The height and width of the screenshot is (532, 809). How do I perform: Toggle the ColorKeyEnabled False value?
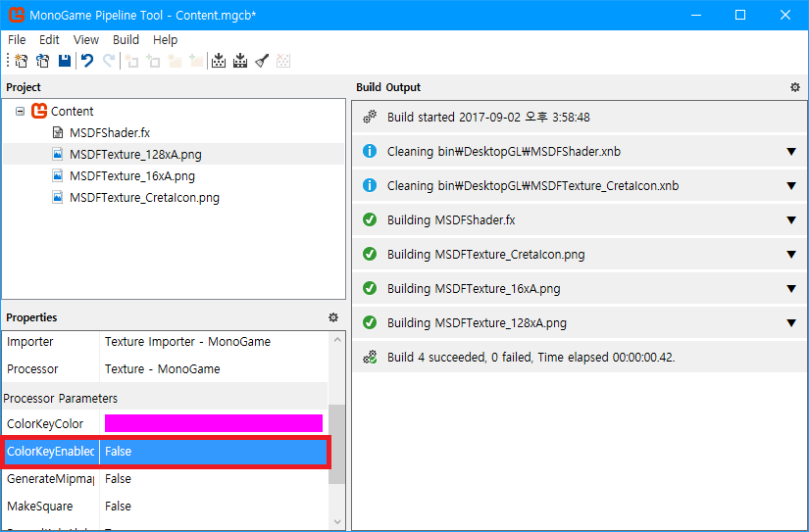click(214, 452)
